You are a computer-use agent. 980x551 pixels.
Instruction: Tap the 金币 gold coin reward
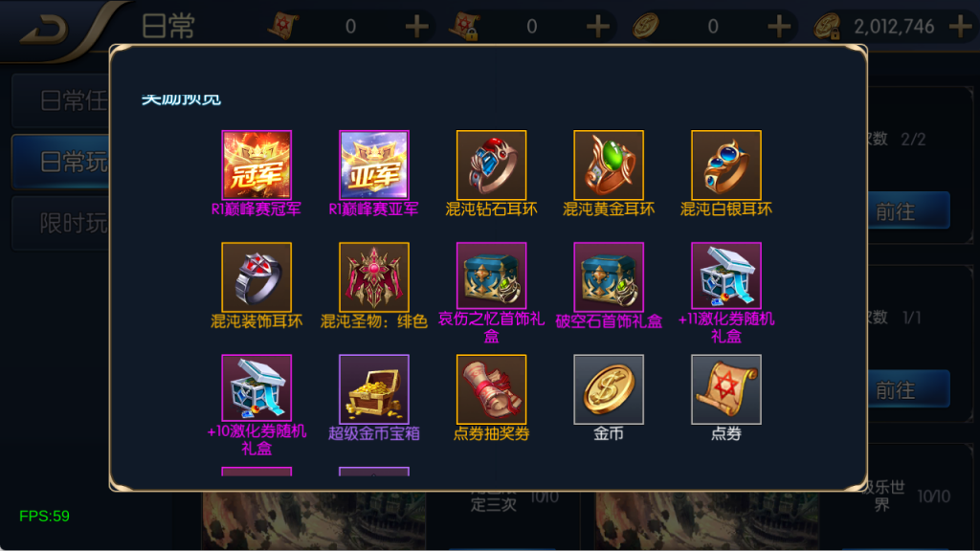(609, 388)
